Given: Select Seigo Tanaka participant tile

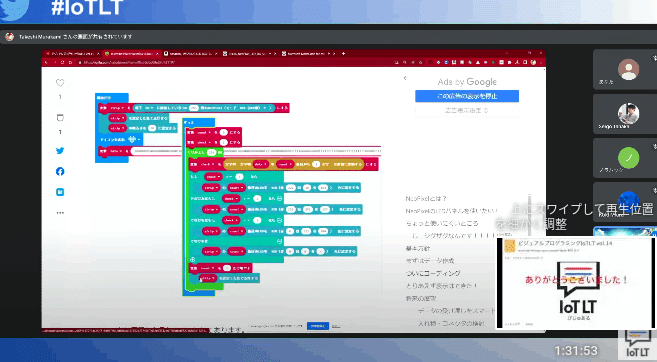Looking at the screenshot, I should pyautogui.click(x=625, y=115).
